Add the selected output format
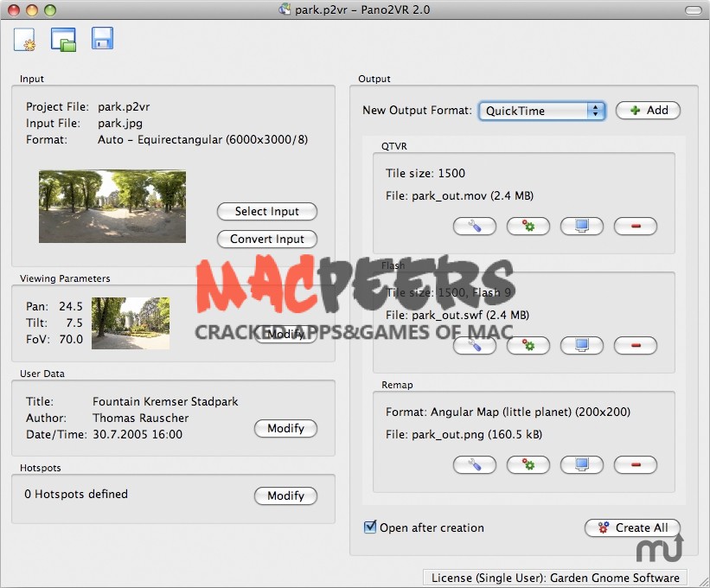The height and width of the screenshot is (588, 710). click(x=648, y=110)
